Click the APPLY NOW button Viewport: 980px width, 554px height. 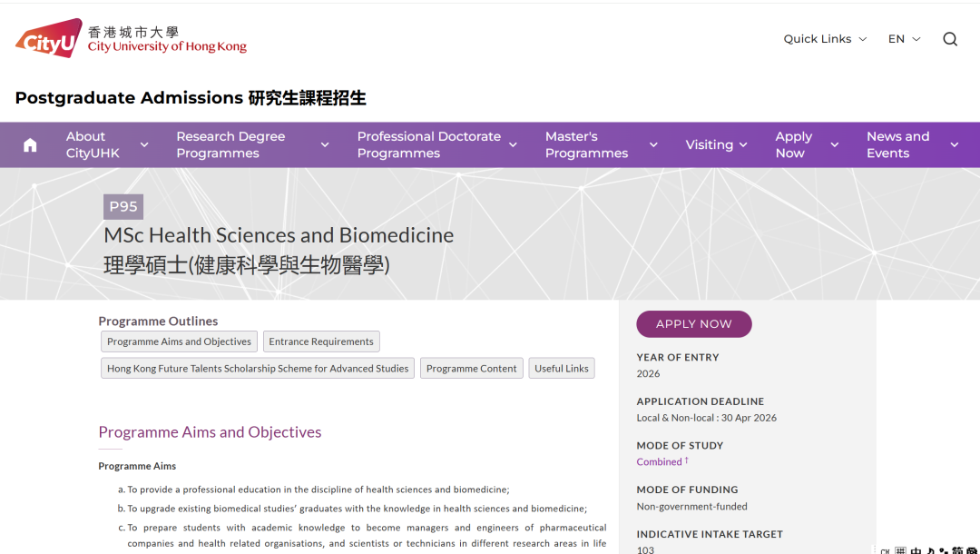(693, 323)
